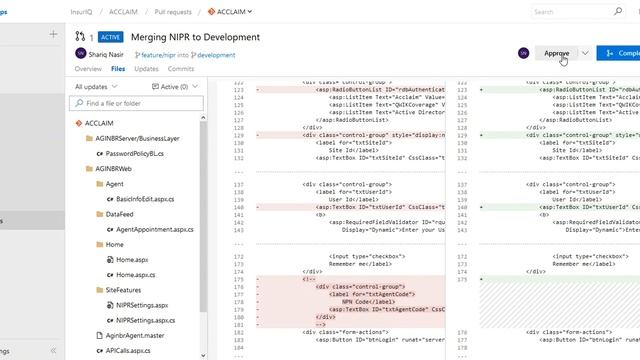Click the Shariq Nasir author name
This screenshot has width=640, height=360.
(106, 54)
